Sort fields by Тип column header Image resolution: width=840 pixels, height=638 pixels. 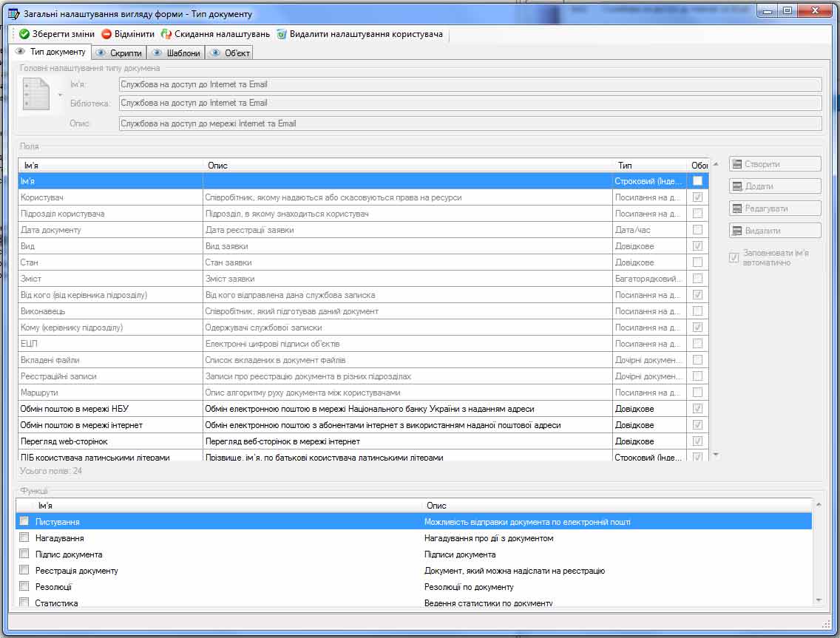coord(650,166)
